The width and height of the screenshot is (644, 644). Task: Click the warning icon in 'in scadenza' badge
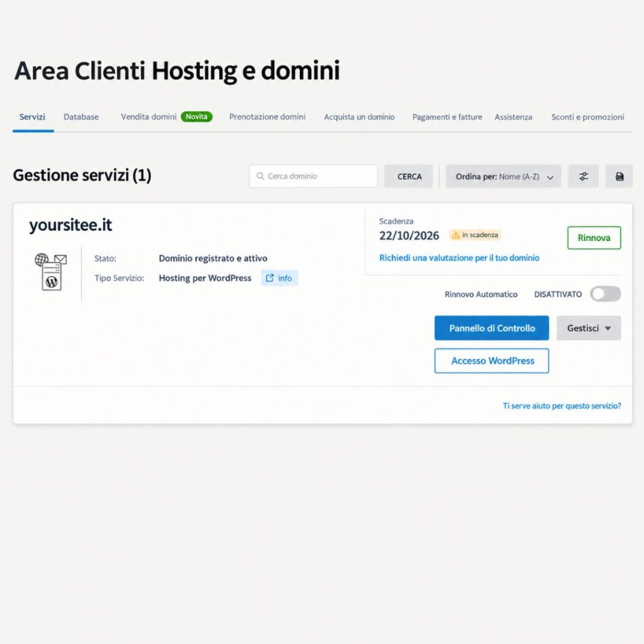455,235
